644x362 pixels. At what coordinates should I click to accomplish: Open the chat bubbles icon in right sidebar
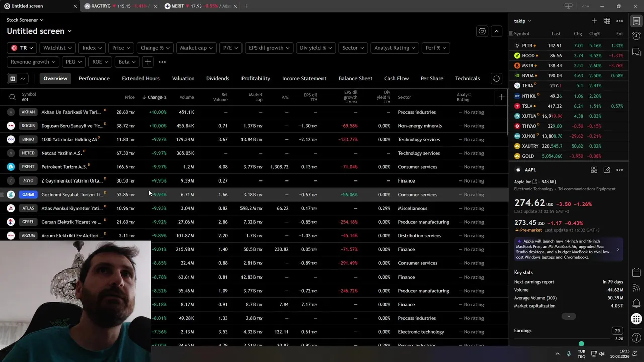pyautogui.click(x=636, y=52)
